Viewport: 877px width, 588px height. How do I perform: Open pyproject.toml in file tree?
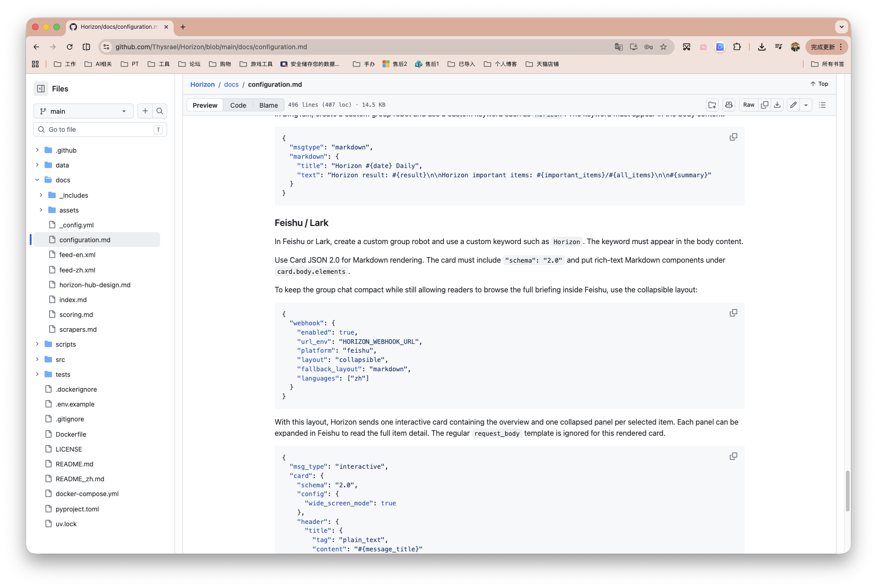pyautogui.click(x=77, y=509)
